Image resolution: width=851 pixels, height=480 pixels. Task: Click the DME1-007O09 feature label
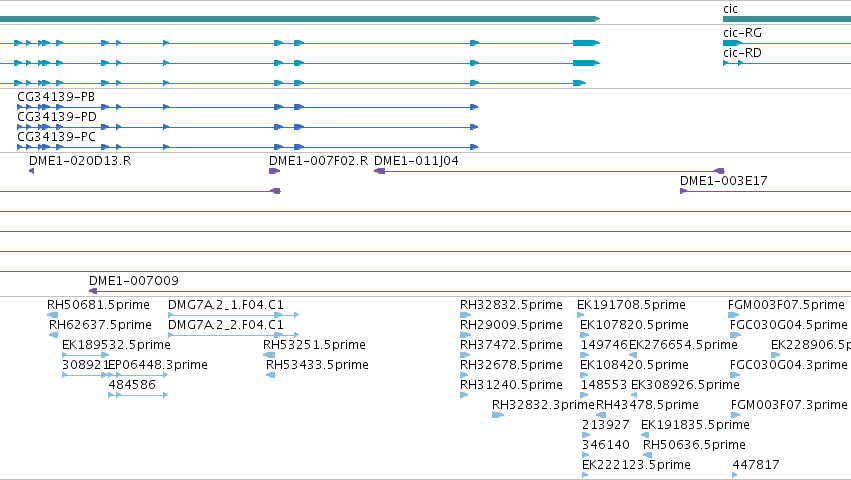click(134, 281)
